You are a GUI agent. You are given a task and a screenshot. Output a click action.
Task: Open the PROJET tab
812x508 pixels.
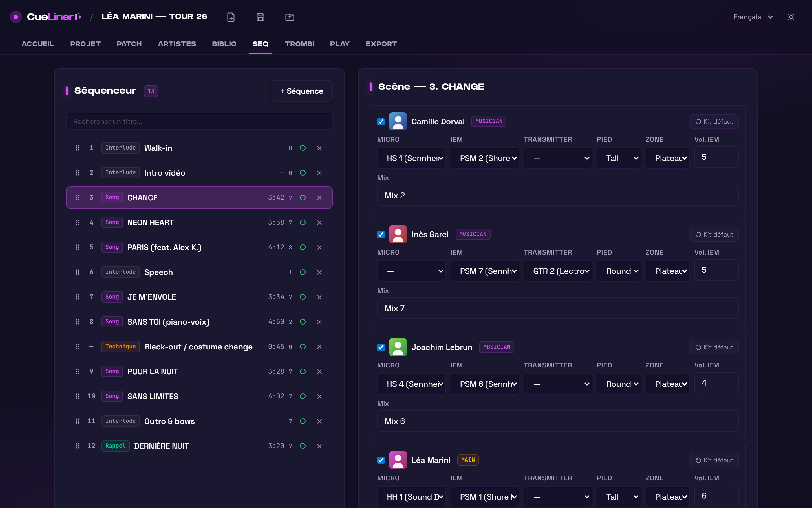pyautogui.click(x=85, y=44)
